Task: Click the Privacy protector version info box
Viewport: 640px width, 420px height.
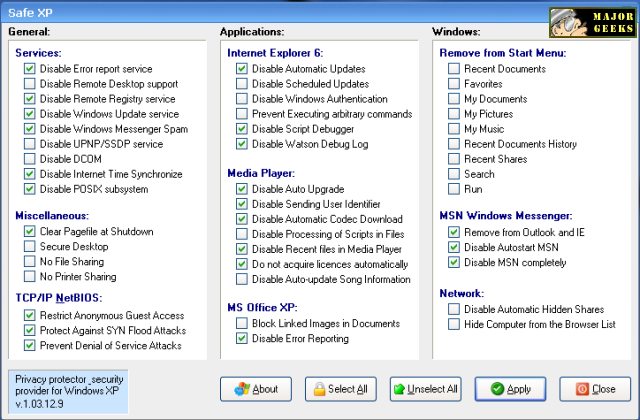Action: coord(68,391)
